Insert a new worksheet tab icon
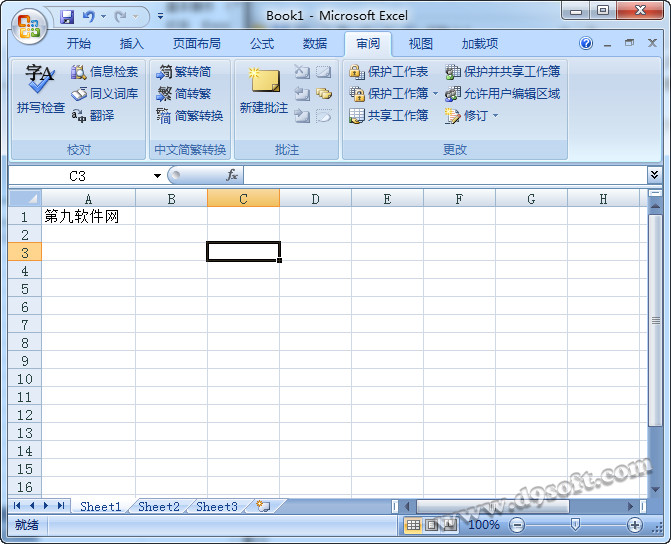671x544 pixels. click(x=263, y=506)
